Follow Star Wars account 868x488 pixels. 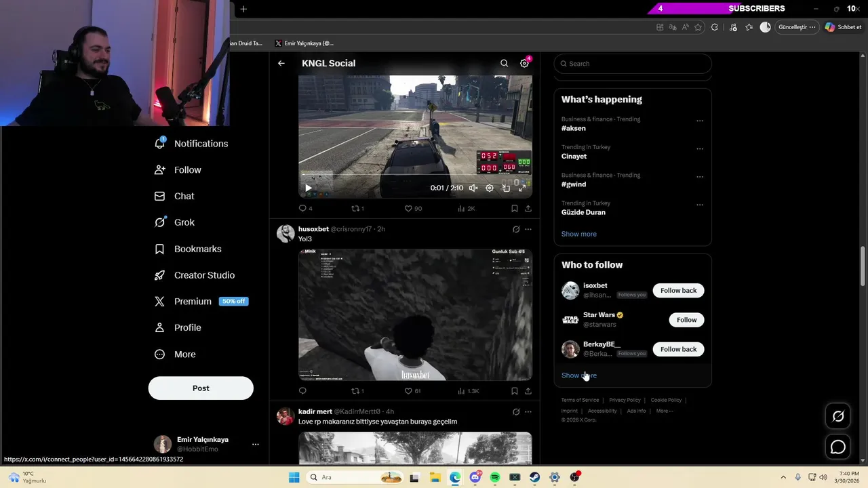[x=686, y=320]
